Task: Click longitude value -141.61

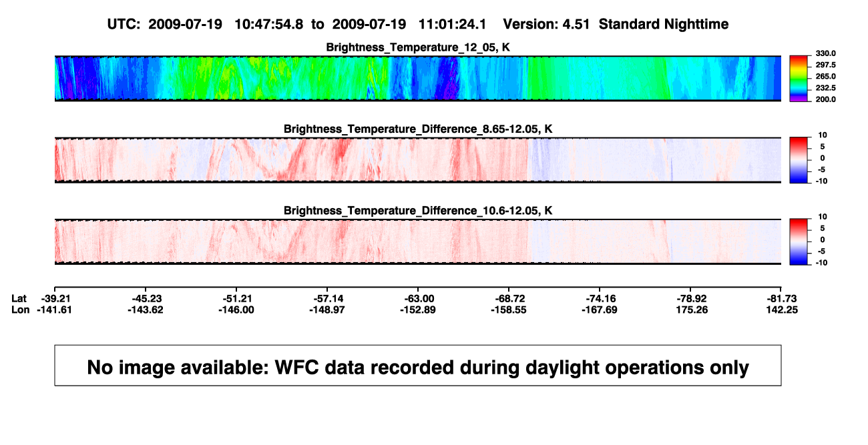Action: coord(54,310)
